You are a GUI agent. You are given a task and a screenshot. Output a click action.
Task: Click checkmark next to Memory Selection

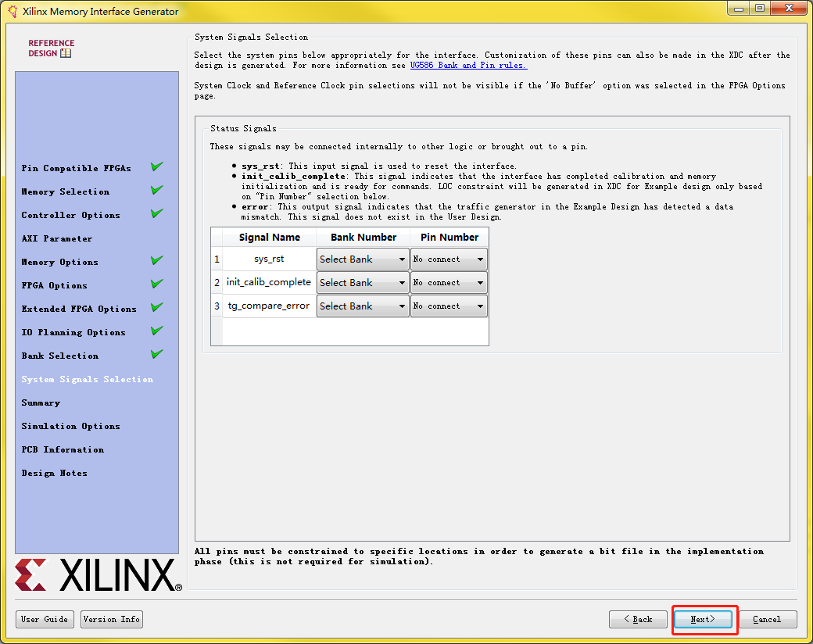point(156,189)
